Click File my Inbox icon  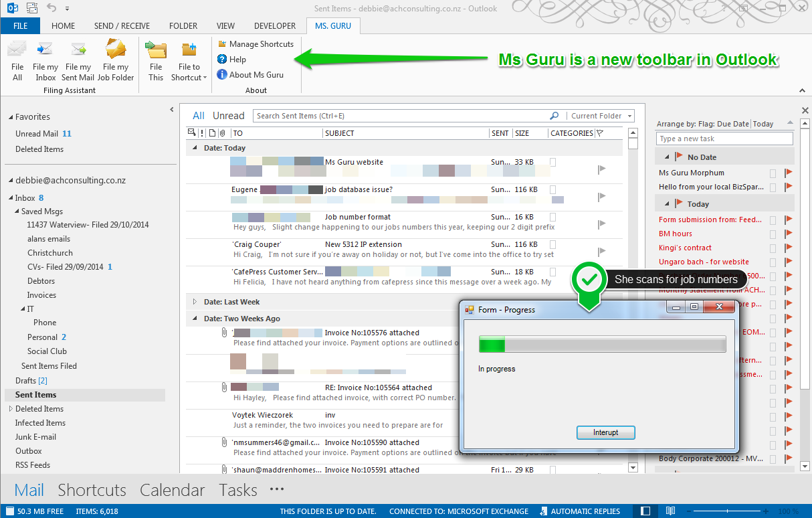point(45,50)
